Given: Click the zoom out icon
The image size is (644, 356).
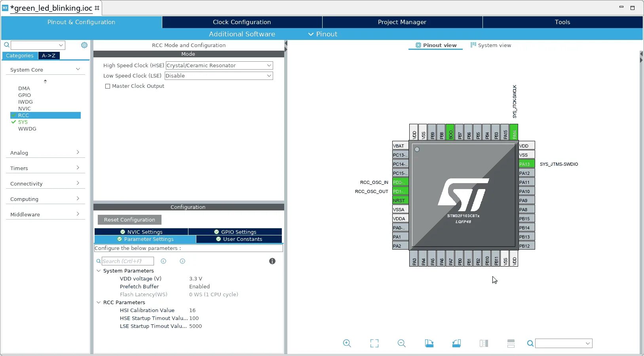Looking at the screenshot, I should tap(401, 343).
